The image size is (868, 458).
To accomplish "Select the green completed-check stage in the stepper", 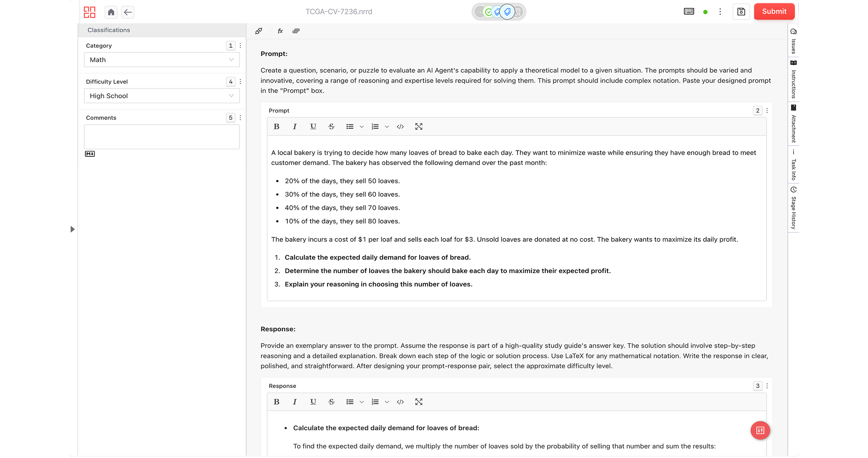I will 489,12.
